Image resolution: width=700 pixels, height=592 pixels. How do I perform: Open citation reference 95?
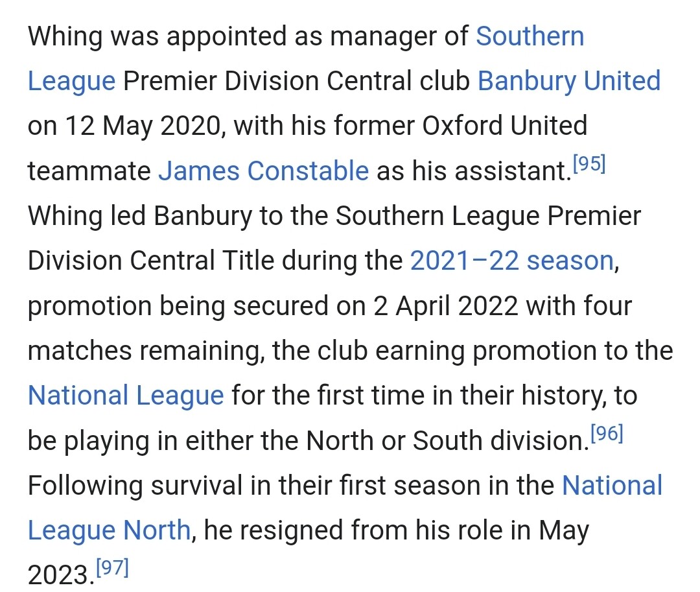pyautogui.click(x=589, y=164)
